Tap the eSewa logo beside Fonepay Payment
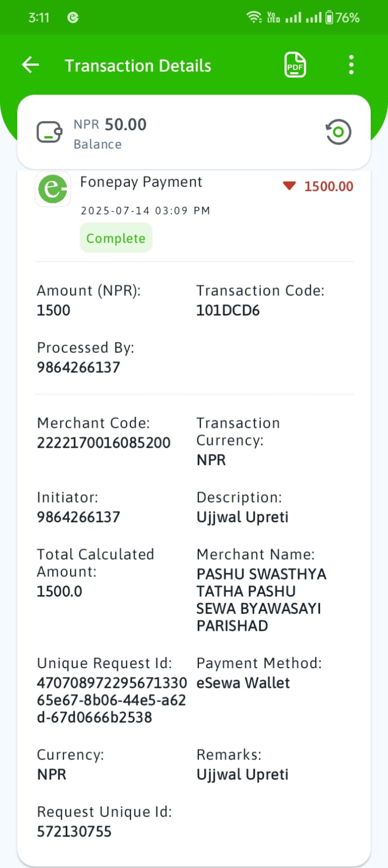388x868 pixels. (x=53, y=189)
